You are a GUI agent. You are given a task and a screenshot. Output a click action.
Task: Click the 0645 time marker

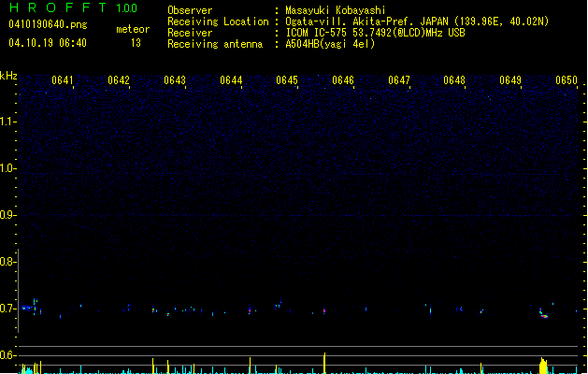(287, 80)
